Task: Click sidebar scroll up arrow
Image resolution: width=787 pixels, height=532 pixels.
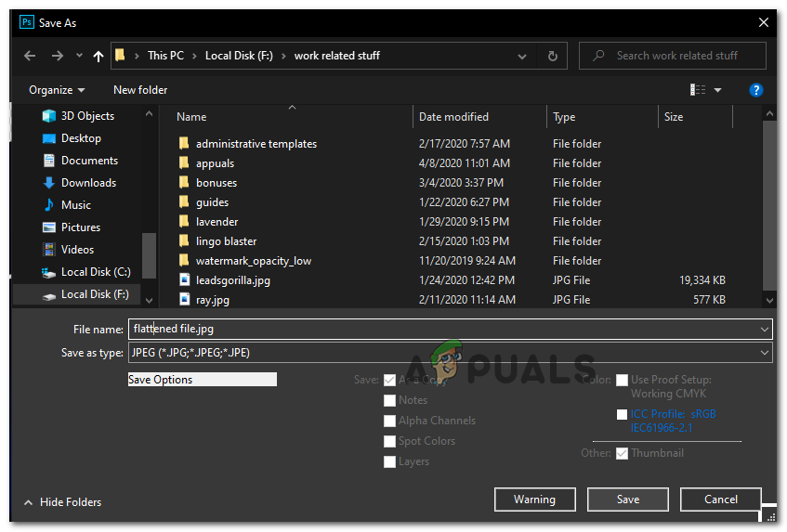Action: (149, 114)
